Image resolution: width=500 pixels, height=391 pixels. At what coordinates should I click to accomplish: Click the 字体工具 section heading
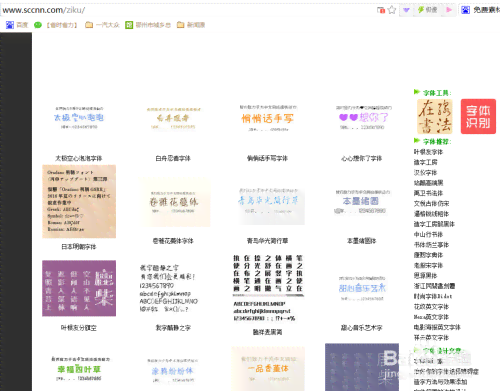pyautogui.click(x=437, y=93)
